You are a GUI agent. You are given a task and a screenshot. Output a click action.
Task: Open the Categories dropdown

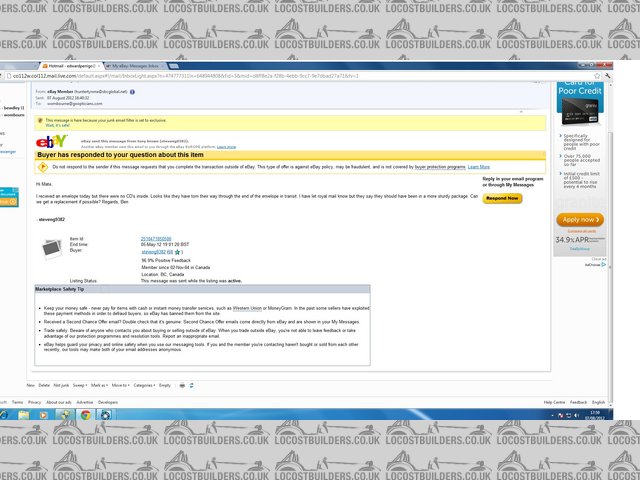pos(144,384)
